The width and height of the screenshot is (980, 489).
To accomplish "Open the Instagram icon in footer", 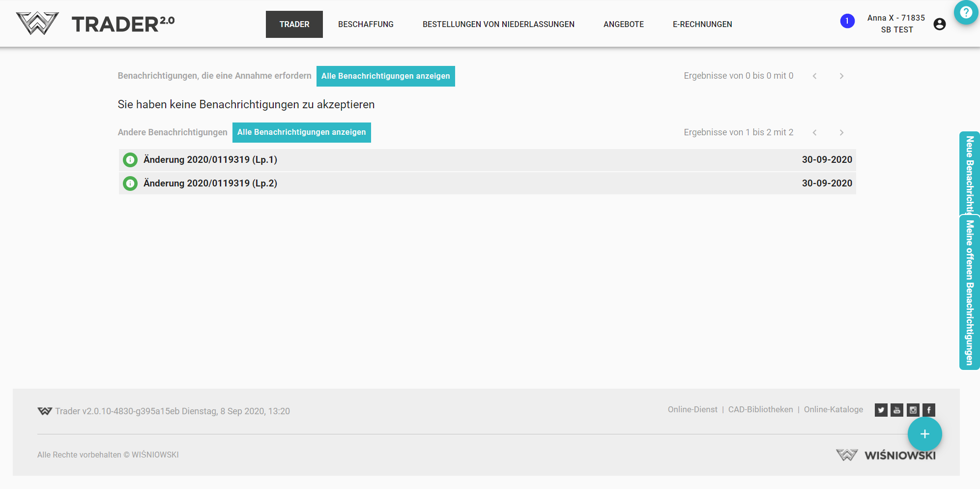I will pos(913,410).
